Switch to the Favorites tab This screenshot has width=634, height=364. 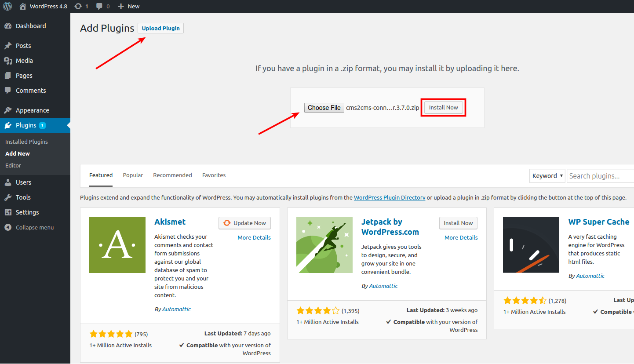tap(214, 175)
